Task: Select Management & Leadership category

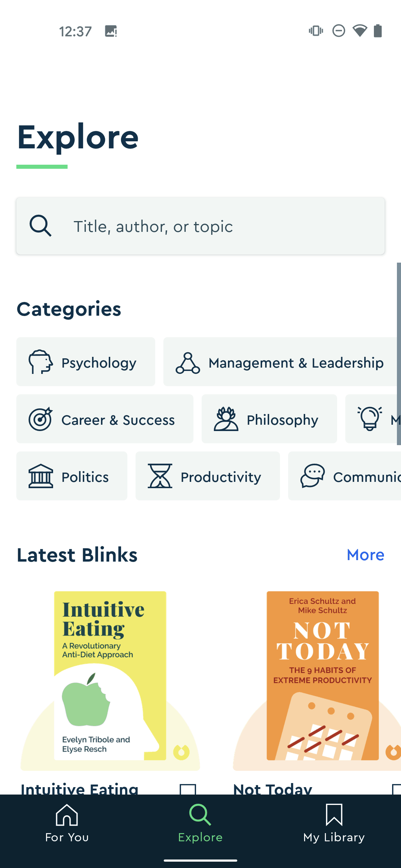Action: (x=282, y=362)
